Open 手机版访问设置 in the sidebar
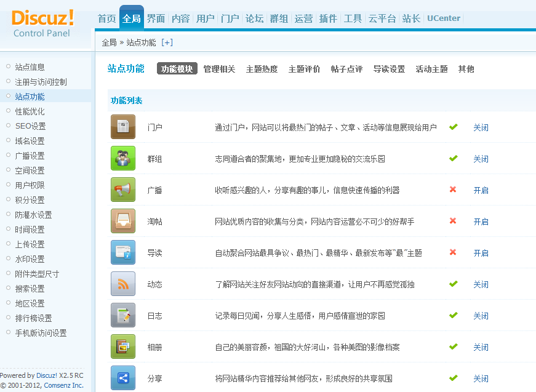The image size is (536, 392). [41, 333]
